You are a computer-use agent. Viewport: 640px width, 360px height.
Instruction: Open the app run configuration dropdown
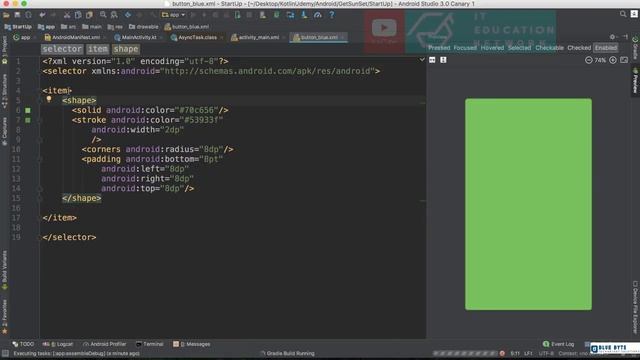[x=173, y=15]
